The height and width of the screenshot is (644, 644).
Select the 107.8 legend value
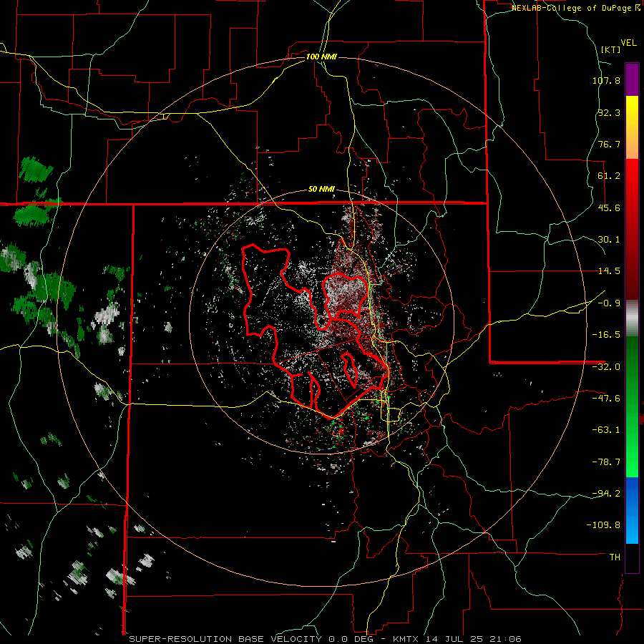coord(606,80)
